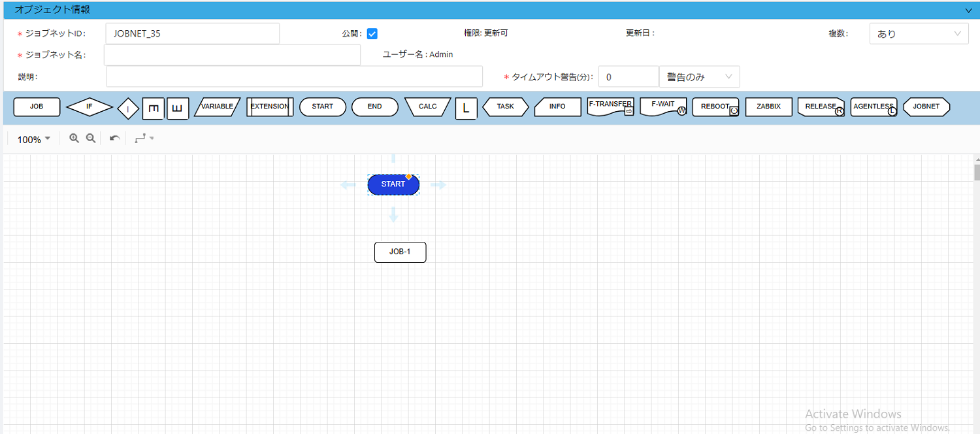The width and height of the screenshot is (980, 434).
Task: Open the 複数 dropdown showing あり
Action: 918,33
